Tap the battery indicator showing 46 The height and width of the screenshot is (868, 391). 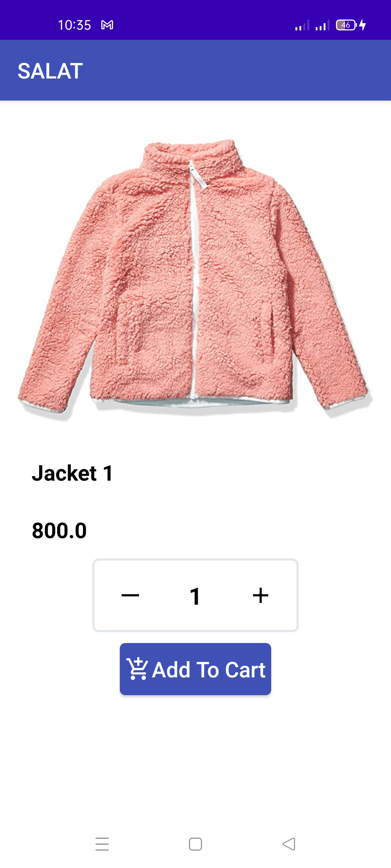coord(346,25)
